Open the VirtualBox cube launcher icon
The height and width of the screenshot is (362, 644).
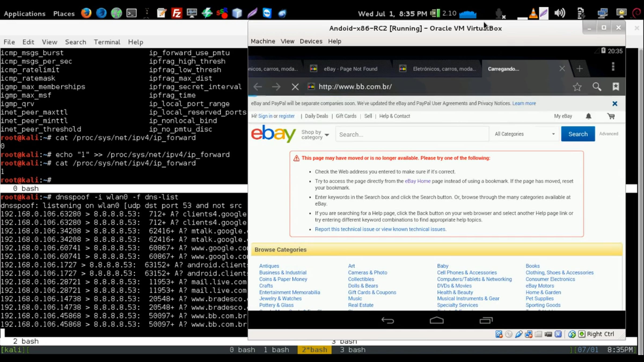[237, 13]
